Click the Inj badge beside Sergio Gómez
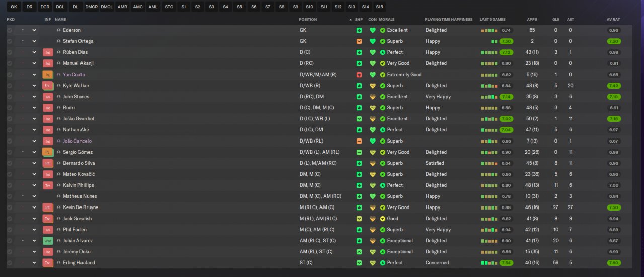This screenshot has width=644, height=277. (x=48, y=152)
